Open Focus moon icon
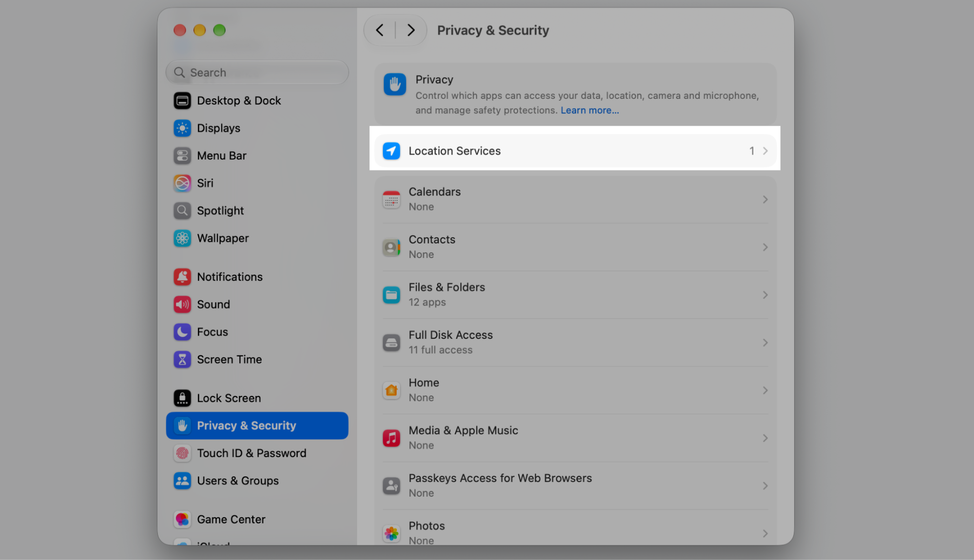974x560 pixels. pos(182,332)
